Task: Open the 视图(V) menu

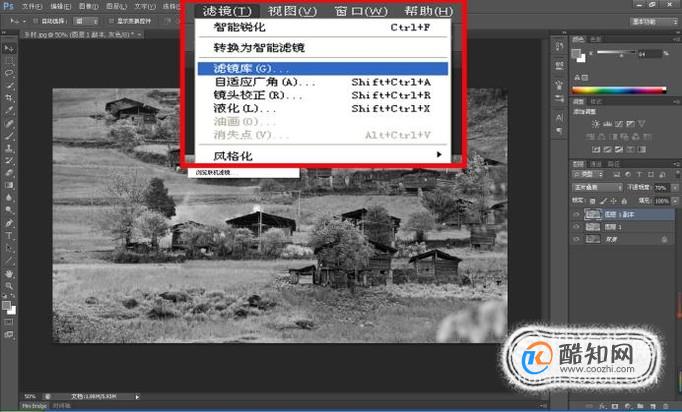Action: 292,11
